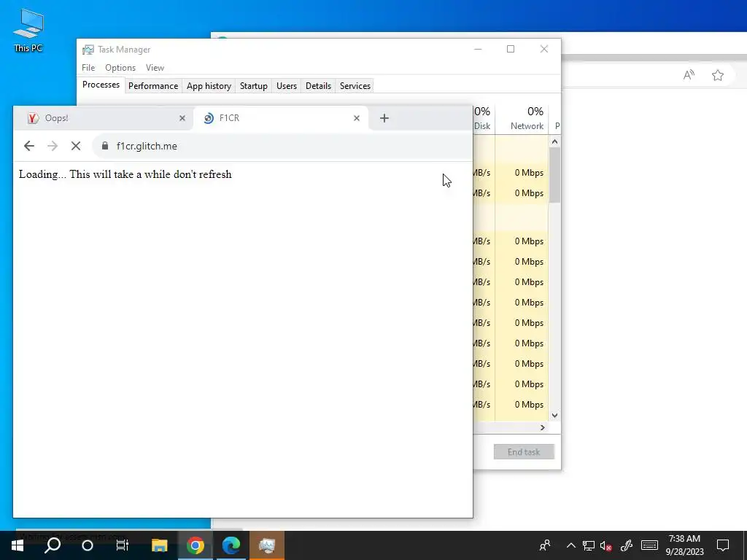Click the muted volume tray icon
747x560 pixels.
pos(605,545)
